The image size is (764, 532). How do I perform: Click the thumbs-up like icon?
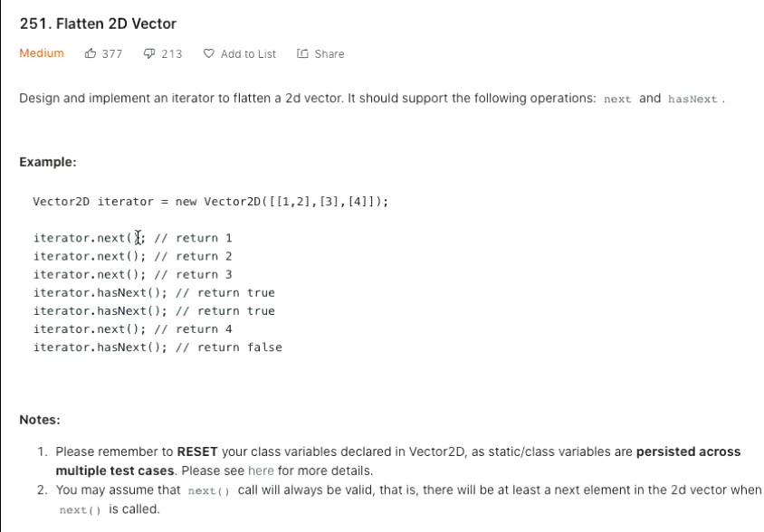(x=91, y=53)
